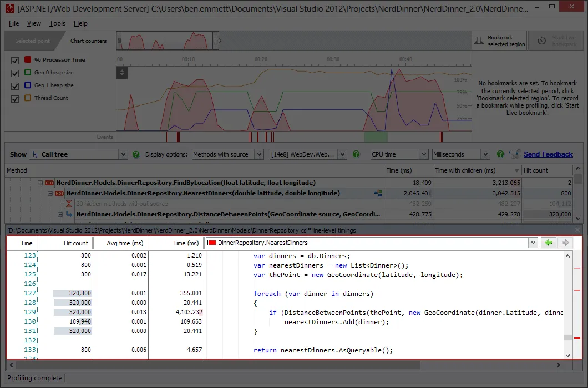This screenshot has width=588, height=388.
Task: Collapse the NearestDinners tree node
Action: tap(50, 193)
